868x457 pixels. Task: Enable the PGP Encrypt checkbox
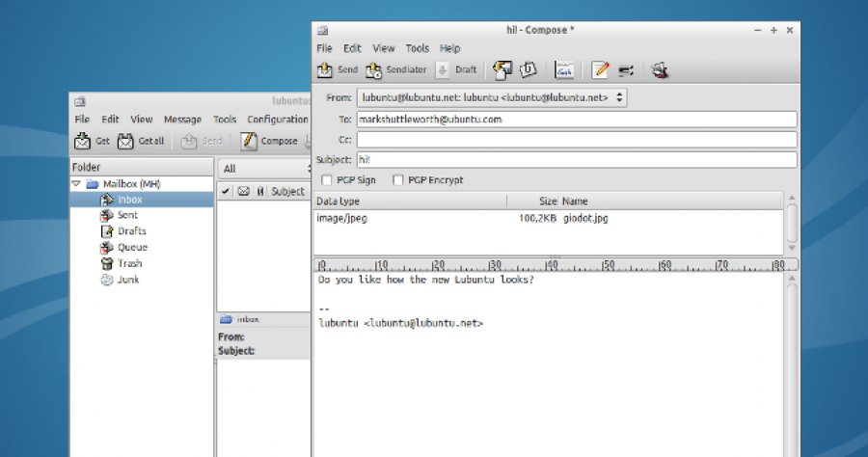[x=397, y=180]
